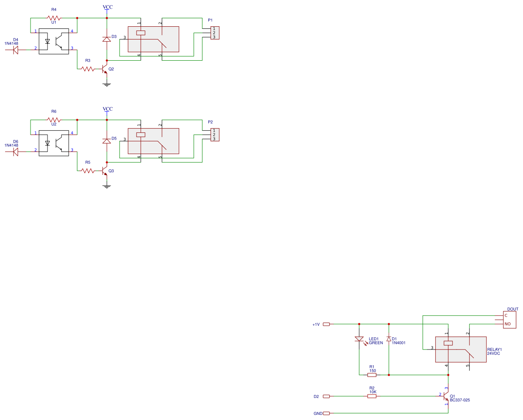
Task: Click the 'Q2' designator label
Action: 111,69
